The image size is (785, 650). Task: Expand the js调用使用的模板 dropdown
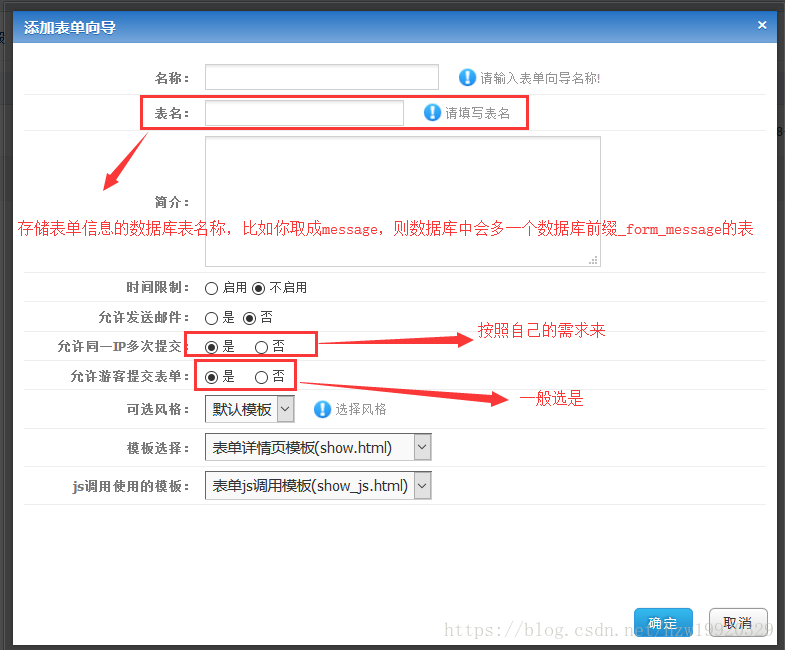point(318,485)
